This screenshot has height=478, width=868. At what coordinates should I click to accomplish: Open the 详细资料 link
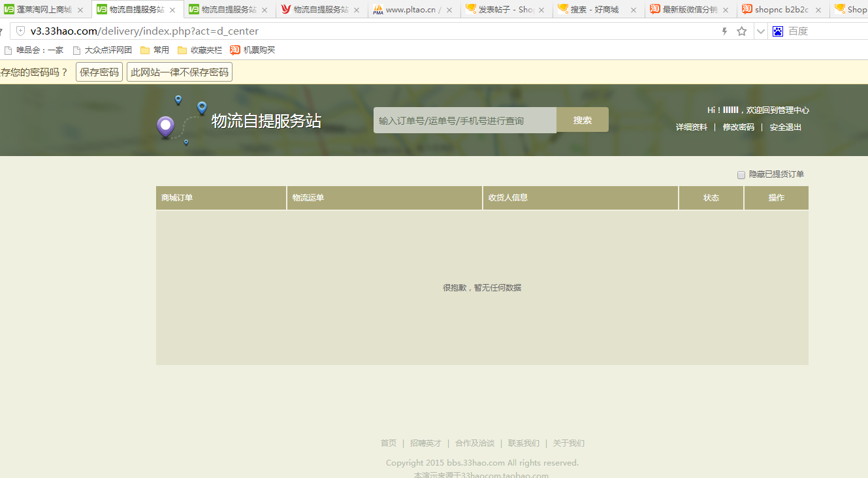tap(692, 127)
